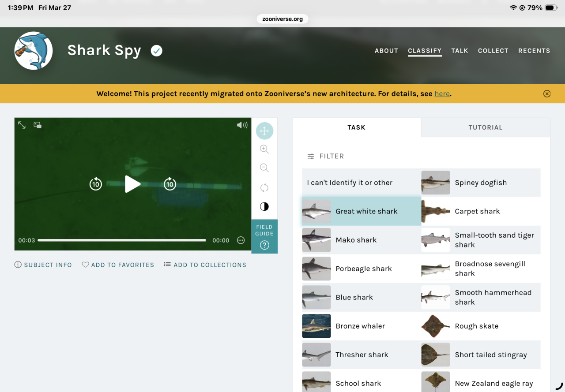565x392 pixels.
Task: Follow the 'here' link in the banner
Action: tap(442, 93)
